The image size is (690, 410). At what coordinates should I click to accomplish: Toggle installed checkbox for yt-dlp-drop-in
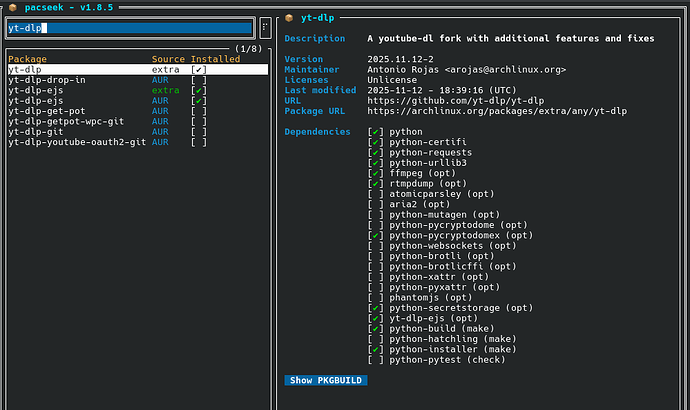pos(199,80)
